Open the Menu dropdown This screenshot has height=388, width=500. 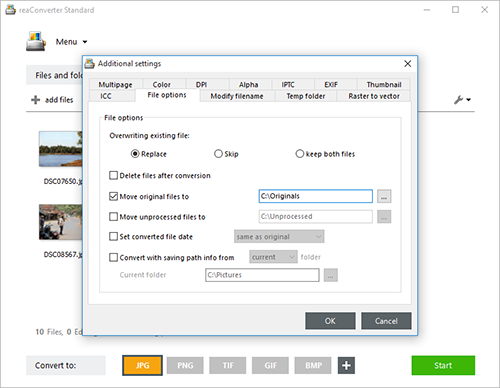pyautogui.click(x=71, y=42)
